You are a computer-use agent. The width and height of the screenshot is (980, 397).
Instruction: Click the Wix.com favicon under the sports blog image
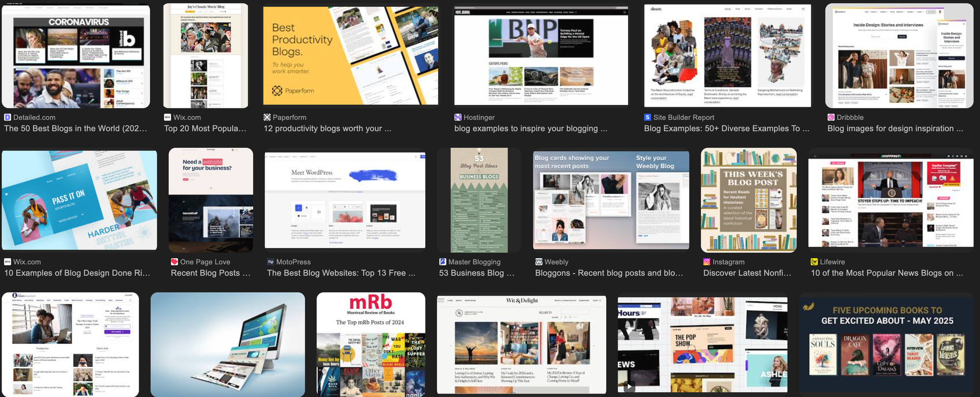(7, 262)
